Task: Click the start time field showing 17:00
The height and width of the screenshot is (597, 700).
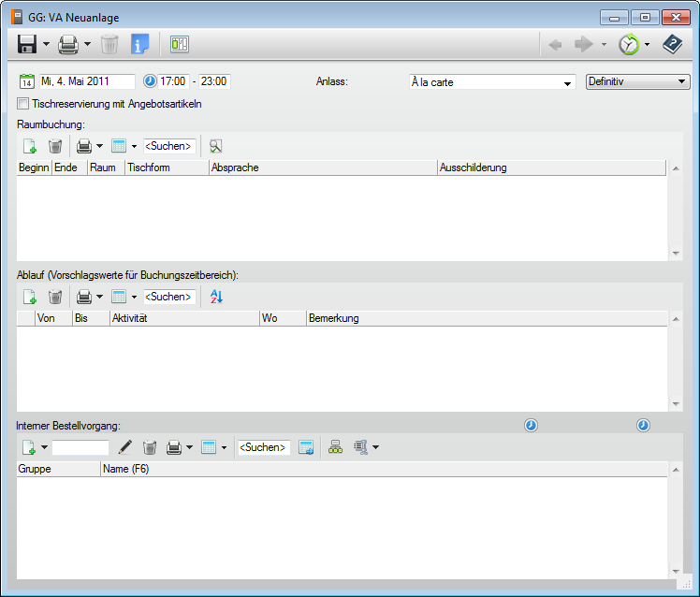Action: (173, 81)
